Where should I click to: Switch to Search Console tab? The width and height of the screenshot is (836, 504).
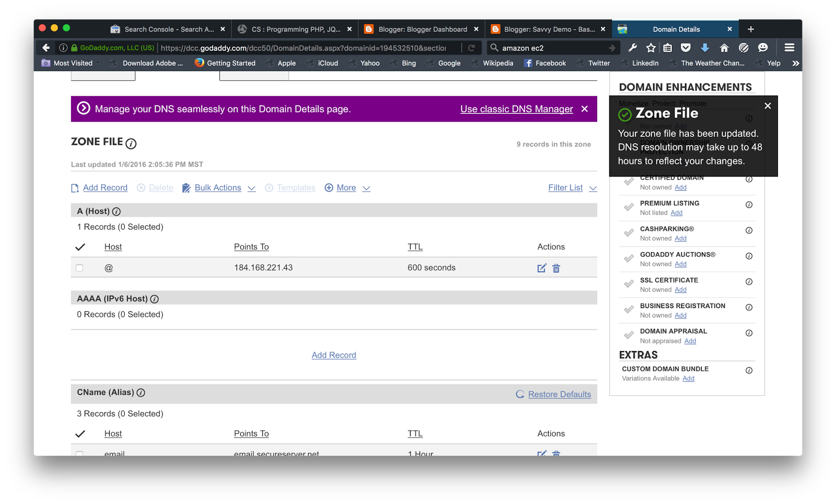coord(168,29)
